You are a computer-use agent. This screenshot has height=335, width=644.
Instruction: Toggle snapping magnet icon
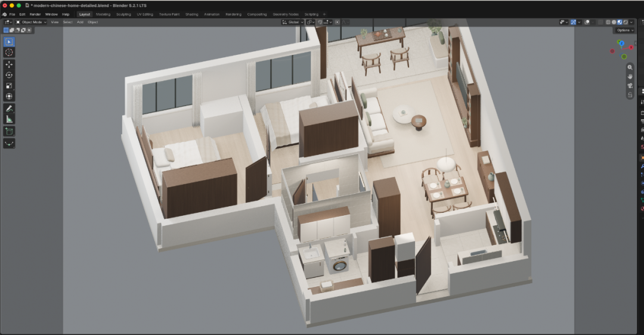tap(320, 22)
